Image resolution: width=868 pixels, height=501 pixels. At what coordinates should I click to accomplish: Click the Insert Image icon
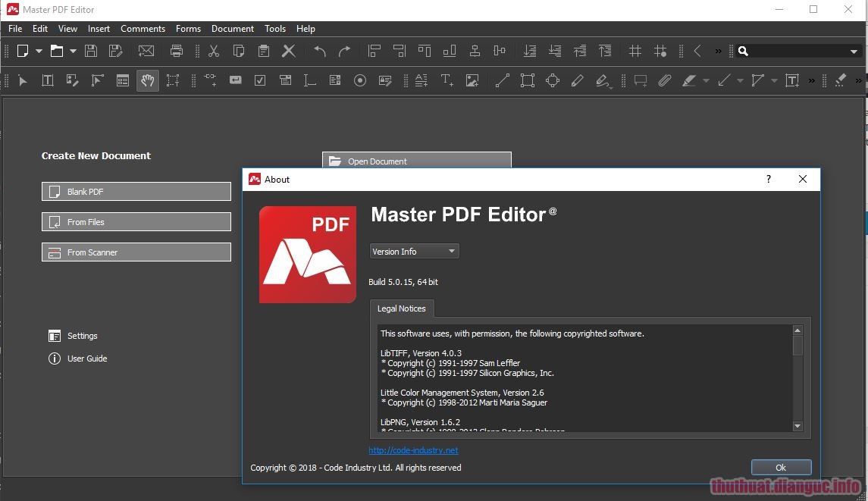(472, 81)
